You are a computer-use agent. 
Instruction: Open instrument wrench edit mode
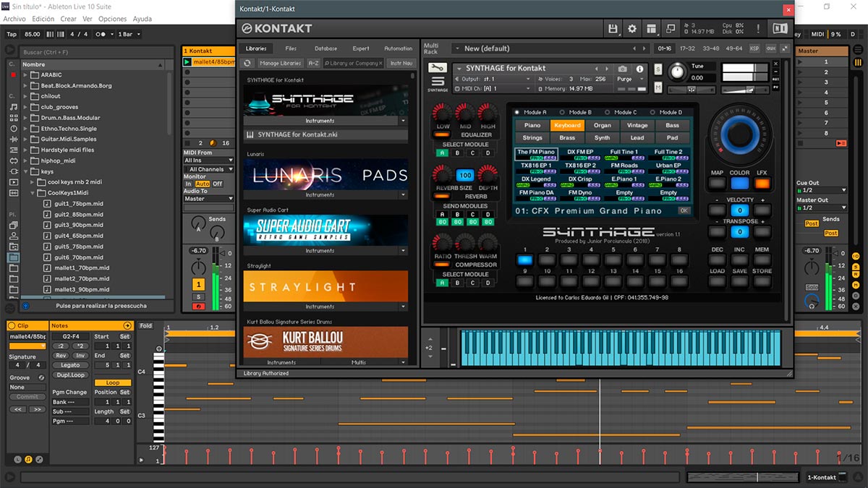pyautogui.click(x=436, y=68)
